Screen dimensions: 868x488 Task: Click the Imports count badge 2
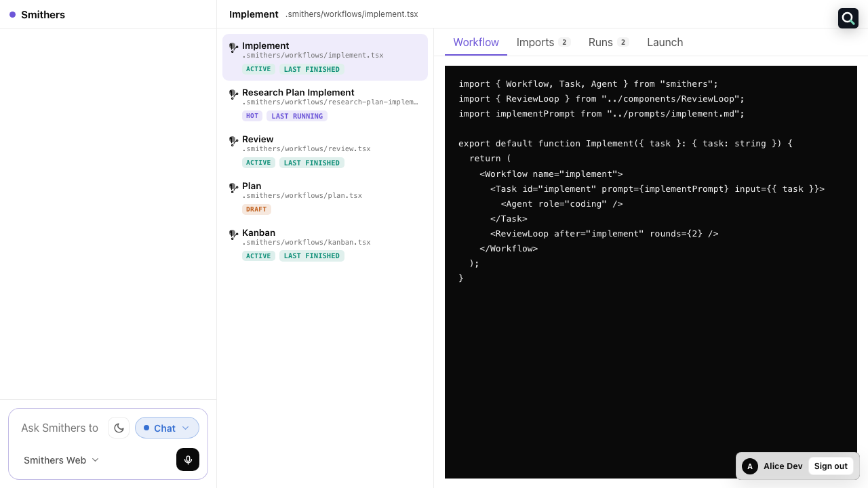tap(564, 42)
